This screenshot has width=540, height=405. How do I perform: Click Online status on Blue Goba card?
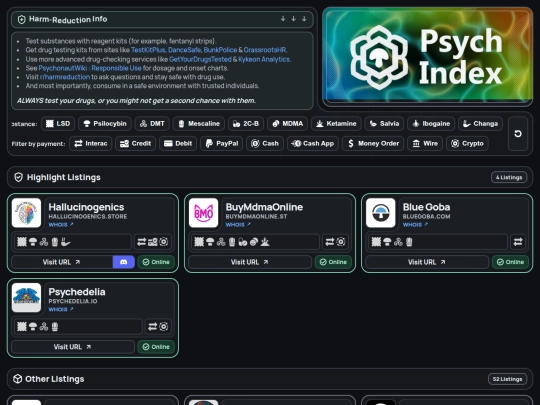pos(510,262)
